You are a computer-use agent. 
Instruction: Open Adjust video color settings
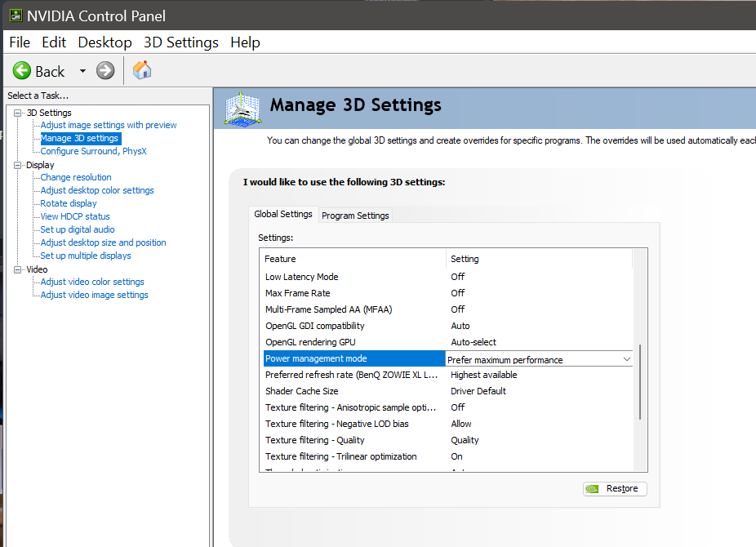(92, 282)
